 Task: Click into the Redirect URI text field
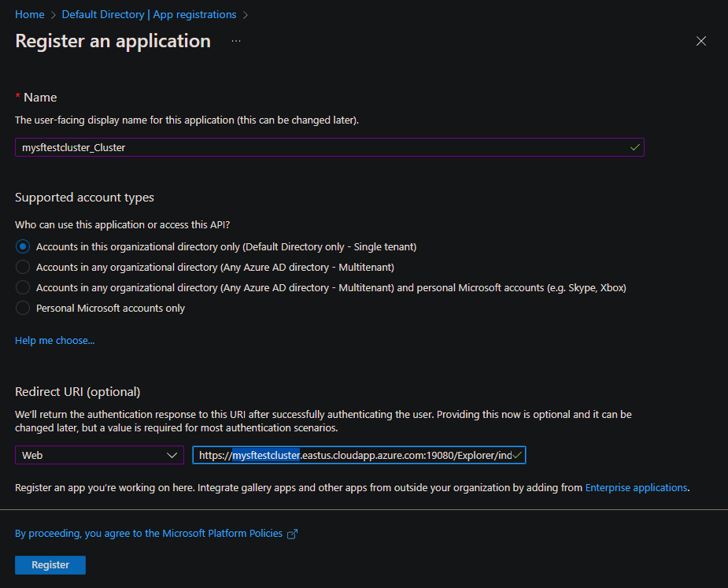point(354,455)
